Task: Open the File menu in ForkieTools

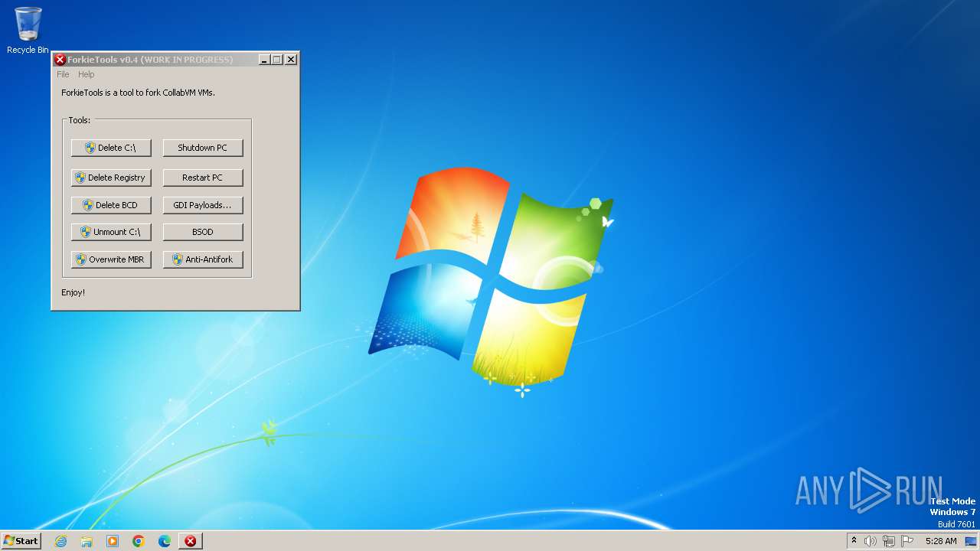Action: [63, 74]
